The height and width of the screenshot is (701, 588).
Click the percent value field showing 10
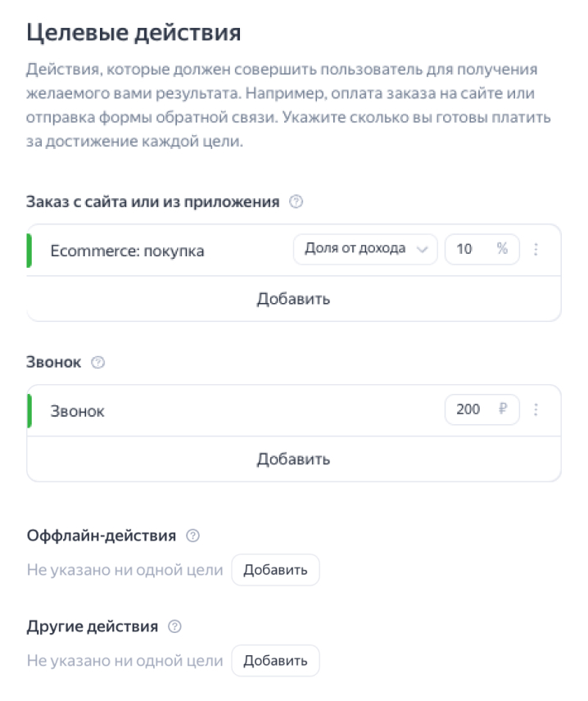click(482, 249)
